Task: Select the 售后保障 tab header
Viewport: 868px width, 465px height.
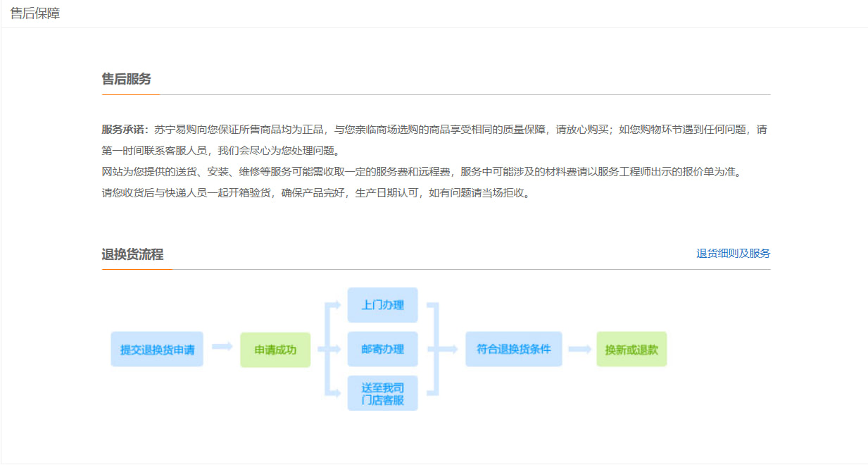Action: (35, 13)
